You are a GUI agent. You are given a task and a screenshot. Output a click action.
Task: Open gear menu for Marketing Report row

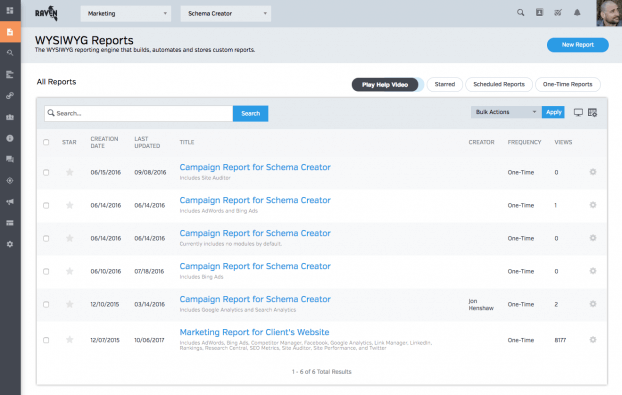click(x=593, y=339)
